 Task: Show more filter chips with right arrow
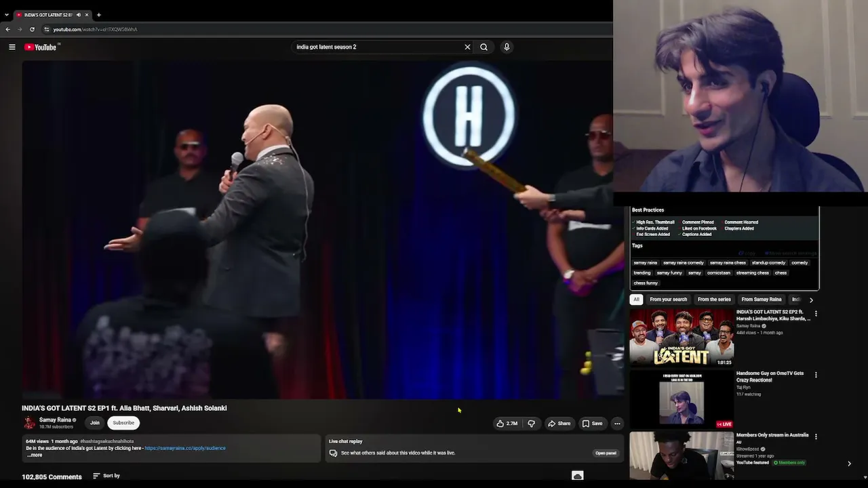click(x=811, y=300)
